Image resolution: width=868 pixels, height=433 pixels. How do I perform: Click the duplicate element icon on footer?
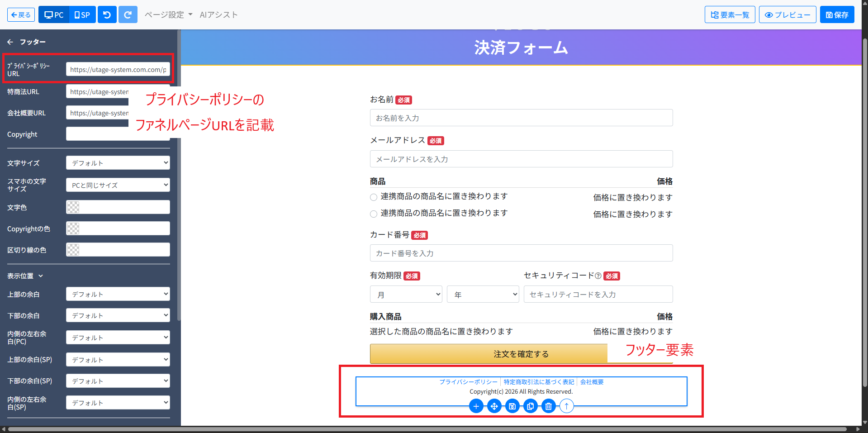[530, 406]
